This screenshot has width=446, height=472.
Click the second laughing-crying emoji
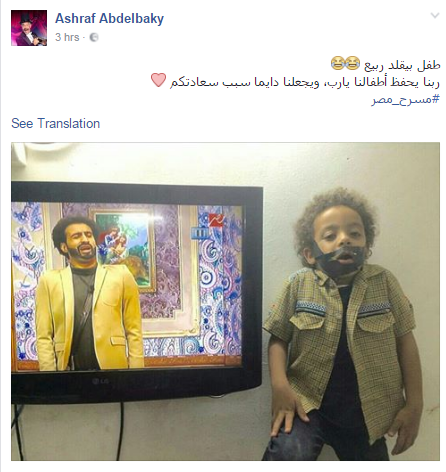338,63
